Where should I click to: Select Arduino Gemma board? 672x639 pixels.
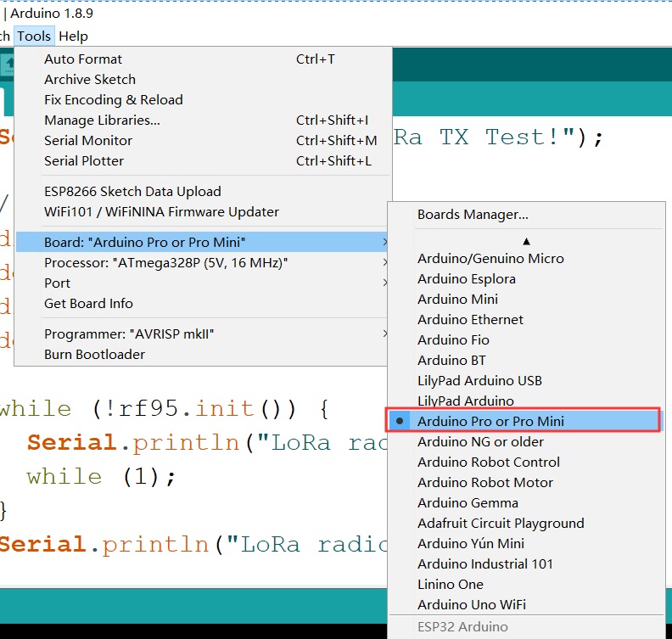tap(526, 502)
